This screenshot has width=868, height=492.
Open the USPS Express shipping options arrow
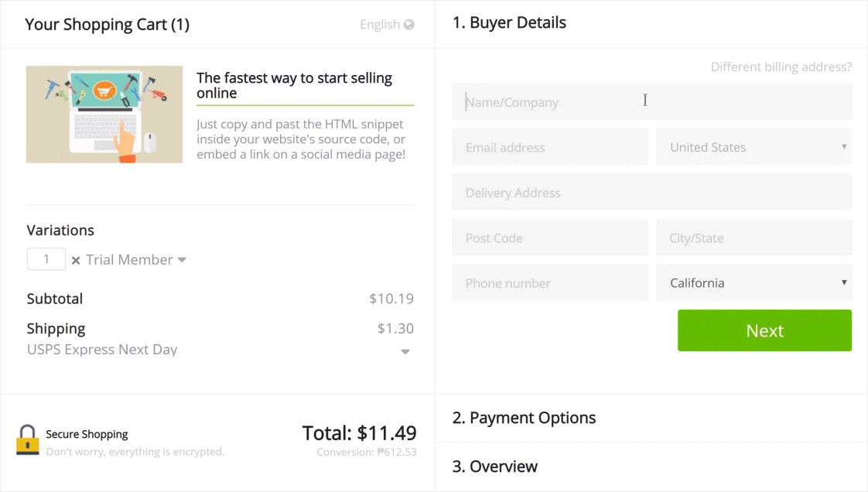click(x=405, y=352)
